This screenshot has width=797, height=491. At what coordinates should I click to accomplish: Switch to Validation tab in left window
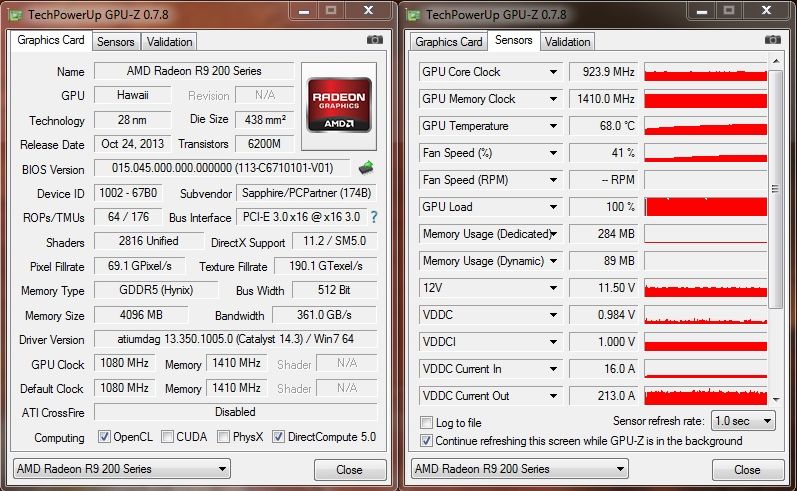[x=169, y=42]
